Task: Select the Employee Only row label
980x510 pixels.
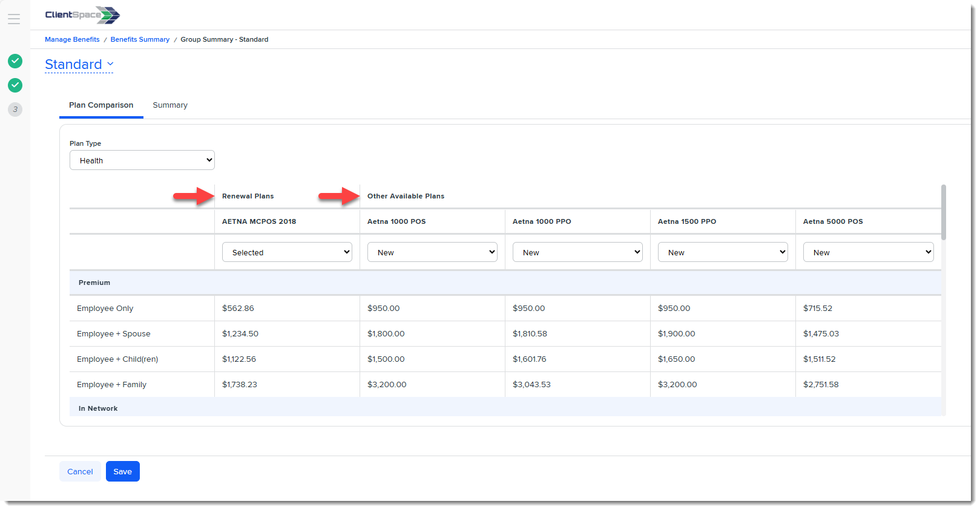Action: point(105,308)
